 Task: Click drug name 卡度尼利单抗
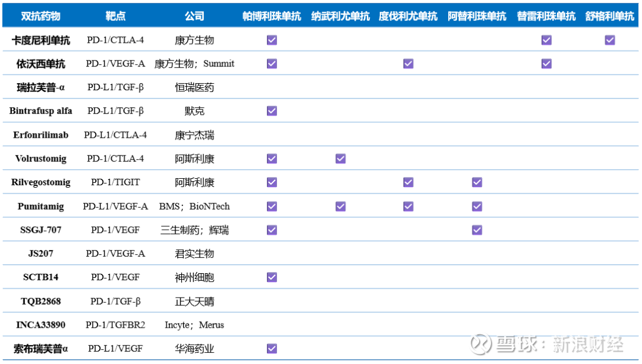(x=40, y=40)
